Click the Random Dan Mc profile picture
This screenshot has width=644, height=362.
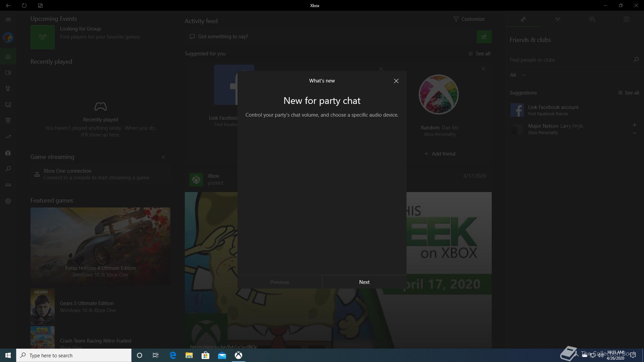tap(438, 95)
